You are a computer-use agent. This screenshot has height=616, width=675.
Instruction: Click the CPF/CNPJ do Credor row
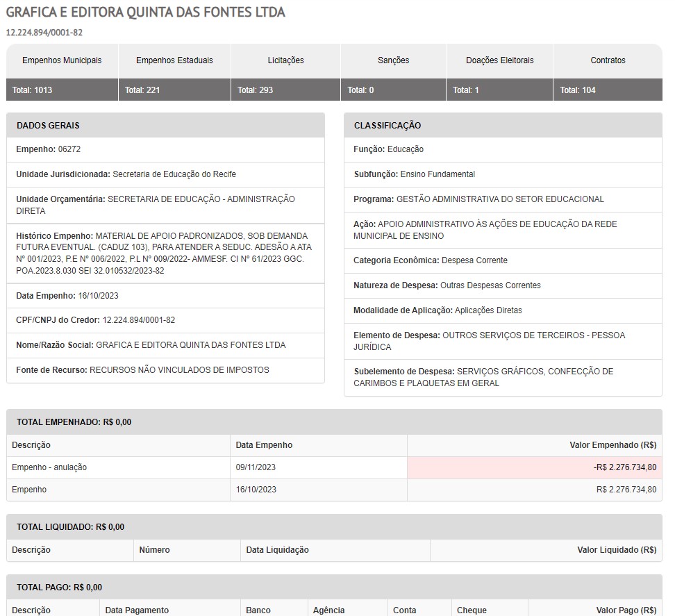click(x=166, y=320)
